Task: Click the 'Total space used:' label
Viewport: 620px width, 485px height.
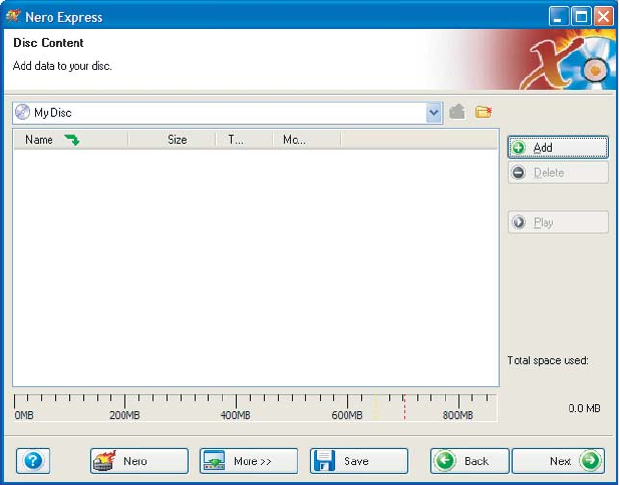Action: pyautogui.click(x=548, y=360)
